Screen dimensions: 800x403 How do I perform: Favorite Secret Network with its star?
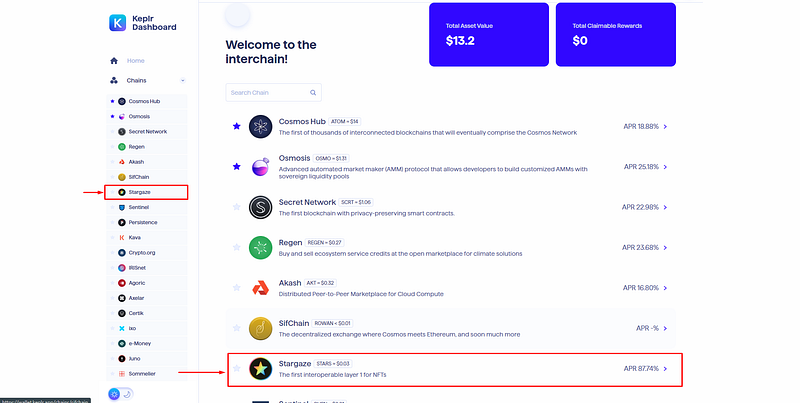(x=236, y=207)
